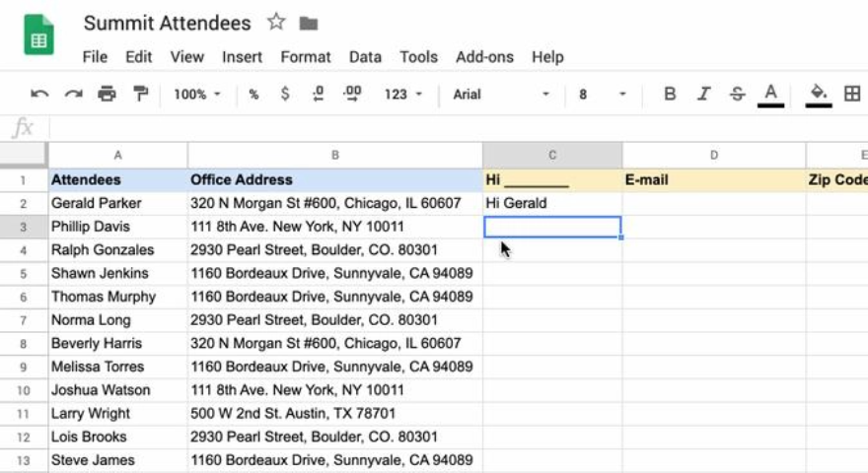The height and width of the screenshot is (473, 868).
Task: Click the redo arrow icon
Action: coord(73,95)
